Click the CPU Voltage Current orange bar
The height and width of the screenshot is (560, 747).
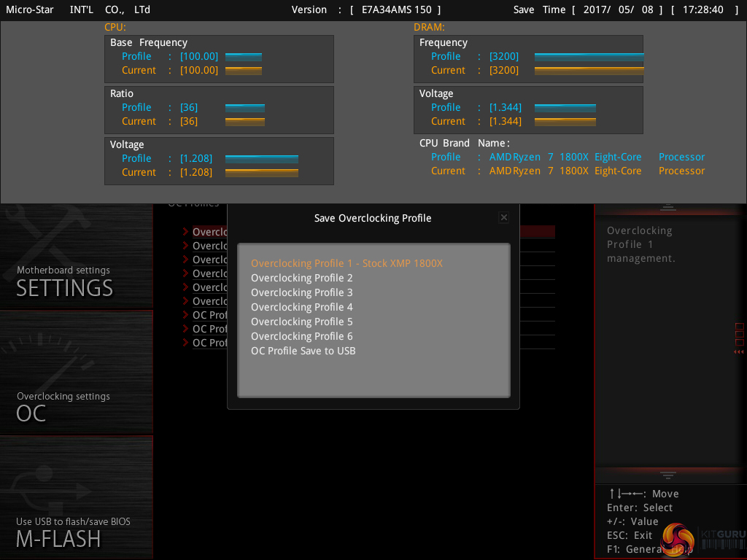click(261, 173)
